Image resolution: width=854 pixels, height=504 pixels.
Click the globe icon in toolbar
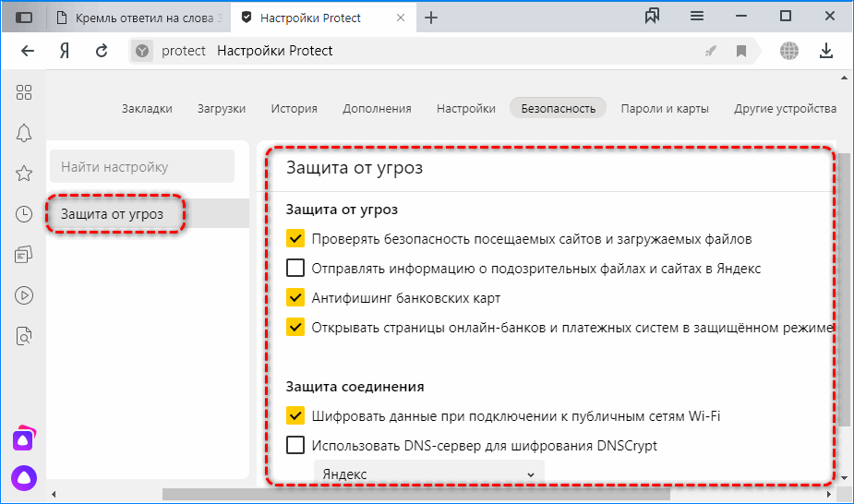789,51
